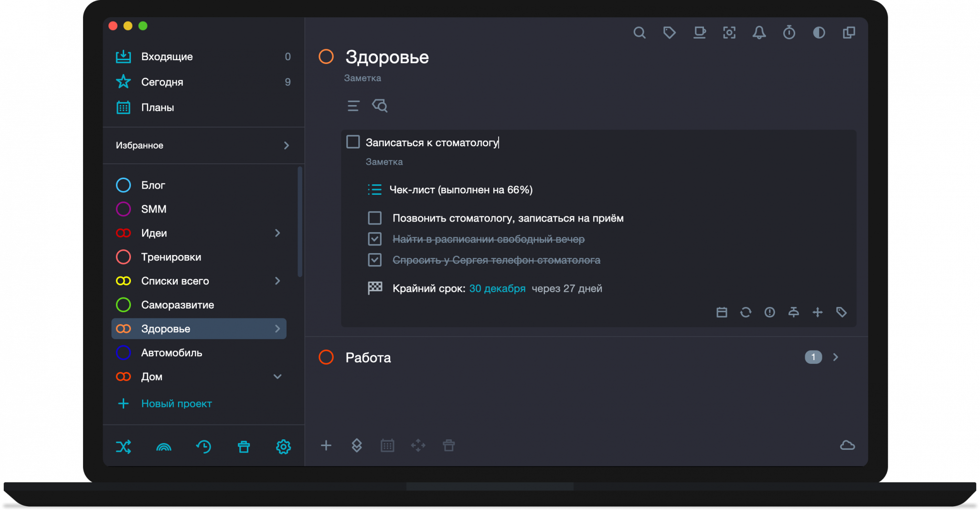
Task: Click the 30 декабря deadline date link
Action: point(497,288)
